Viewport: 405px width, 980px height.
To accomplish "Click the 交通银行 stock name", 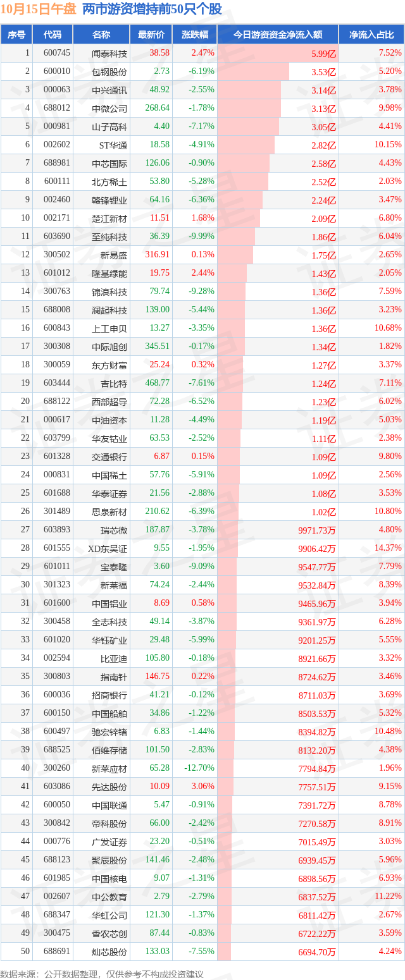I will coord(109,457).
